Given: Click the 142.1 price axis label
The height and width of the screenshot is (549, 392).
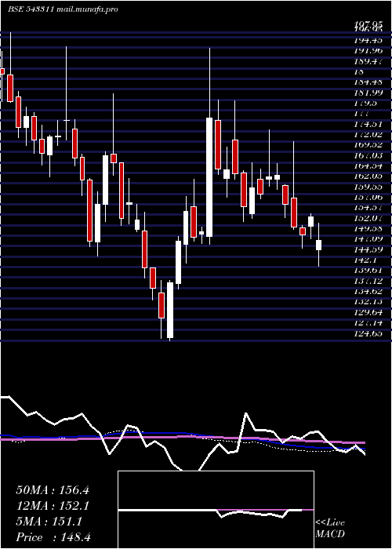Looking at the screenshot, I should [365, 260].
